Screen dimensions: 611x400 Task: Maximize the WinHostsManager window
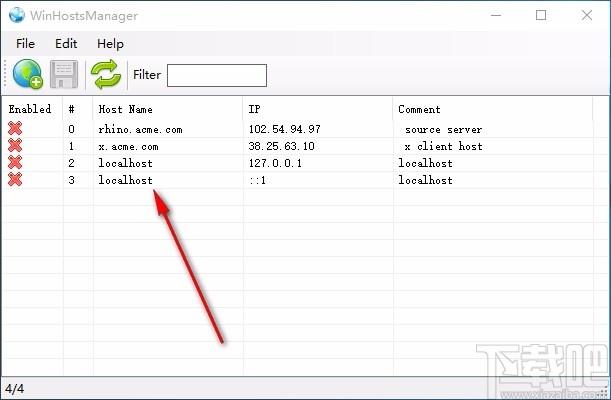541,15
